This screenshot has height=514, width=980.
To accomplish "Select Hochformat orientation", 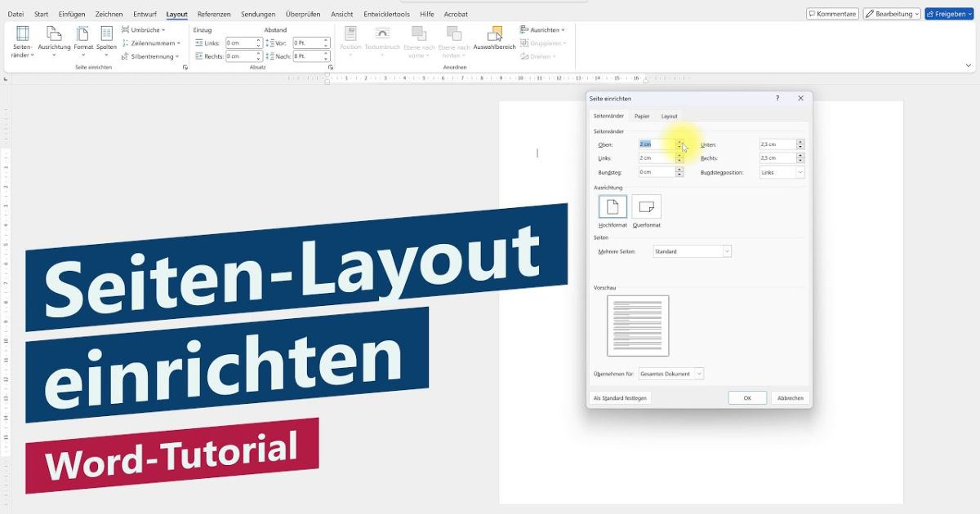I will (612, 208).
